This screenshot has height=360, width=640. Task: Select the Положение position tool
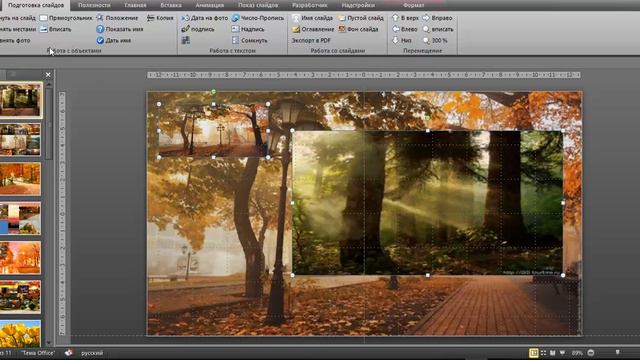click(x=100, y=18)
